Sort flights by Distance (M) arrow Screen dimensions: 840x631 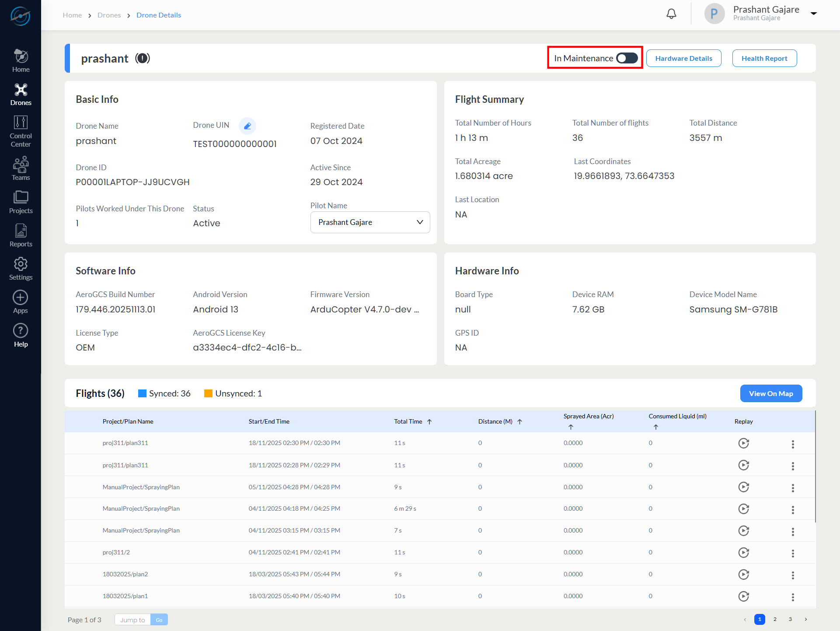click(520, 422)
